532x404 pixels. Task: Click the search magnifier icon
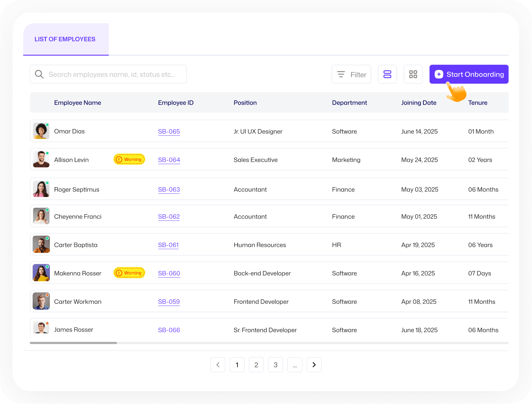(39, 74)
